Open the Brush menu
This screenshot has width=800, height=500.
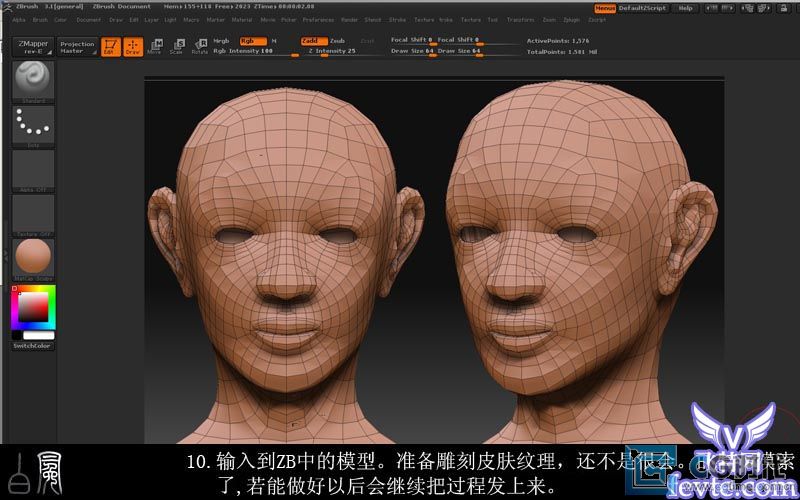click(x=40, y=20)
